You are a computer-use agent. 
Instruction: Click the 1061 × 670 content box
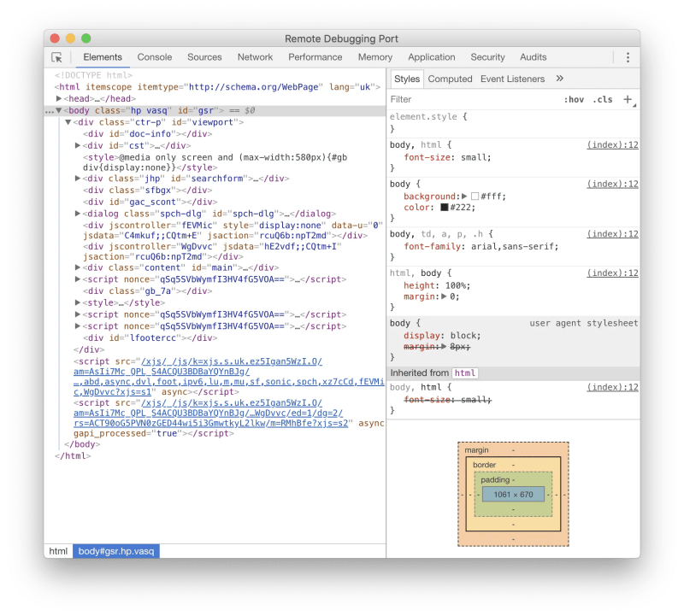tap(513, 495)
